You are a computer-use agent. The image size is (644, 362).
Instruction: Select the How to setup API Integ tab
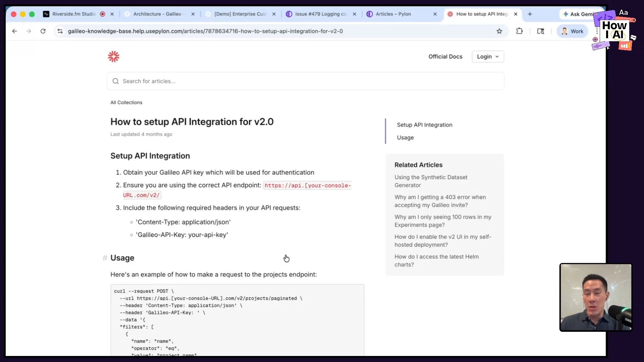pyautogui.click(x=482, y=14)
